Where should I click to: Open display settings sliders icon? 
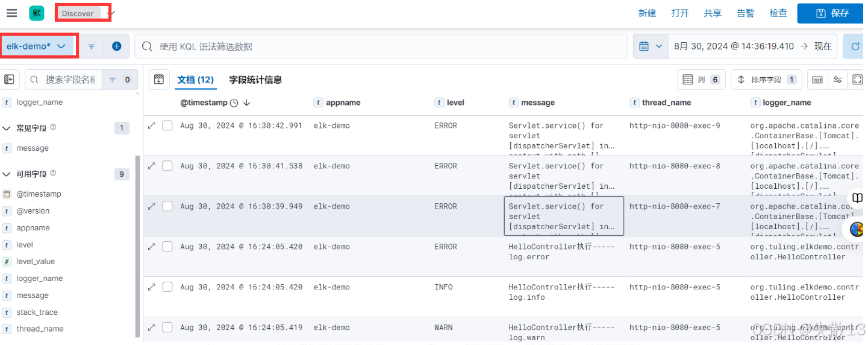click(837, 80)
